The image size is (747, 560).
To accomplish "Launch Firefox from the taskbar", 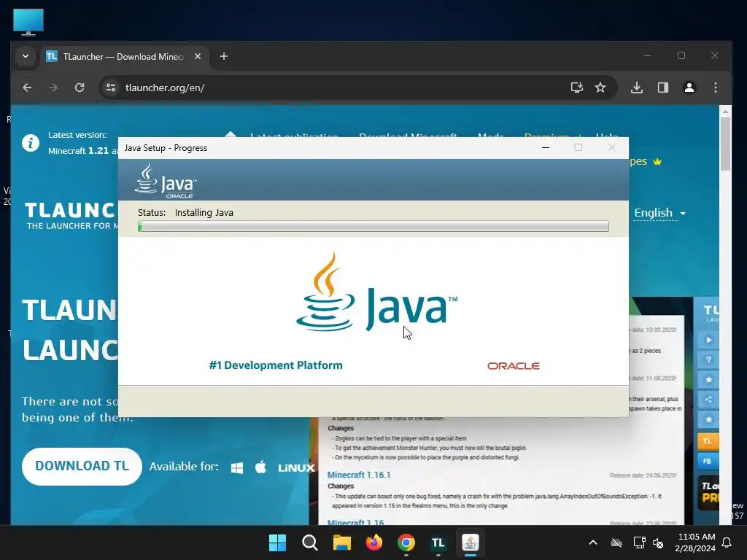I will click(x=374, y=542).
